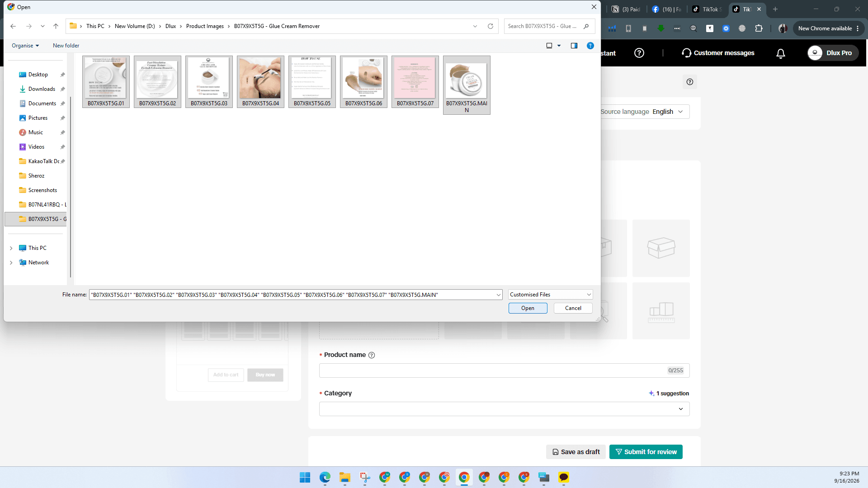Open the File name dropdown arrow
This screenshot has width=868, height=488.
(x=499, y=295)
